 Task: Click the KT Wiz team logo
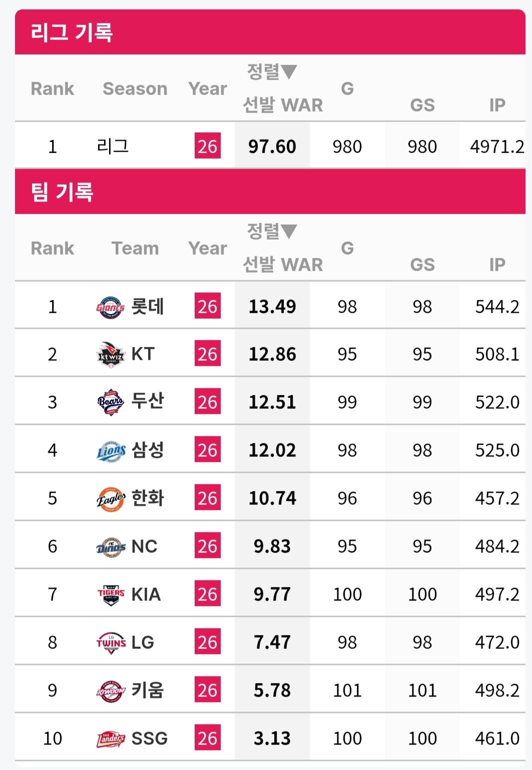111,355
